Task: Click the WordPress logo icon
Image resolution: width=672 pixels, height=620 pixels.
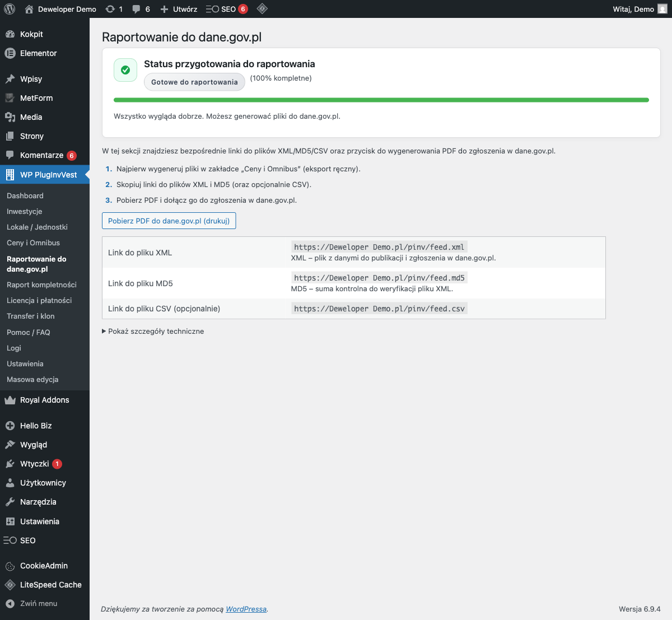Action: pos(9,9)
